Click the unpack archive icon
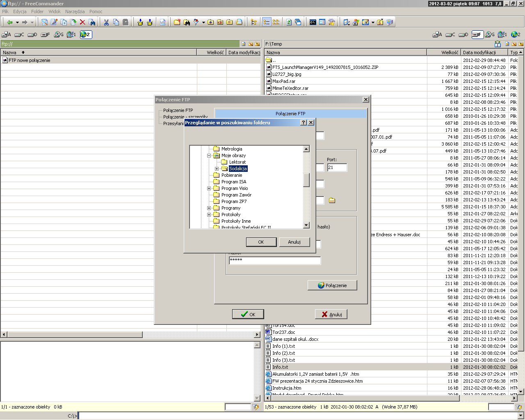 point(150,22)
